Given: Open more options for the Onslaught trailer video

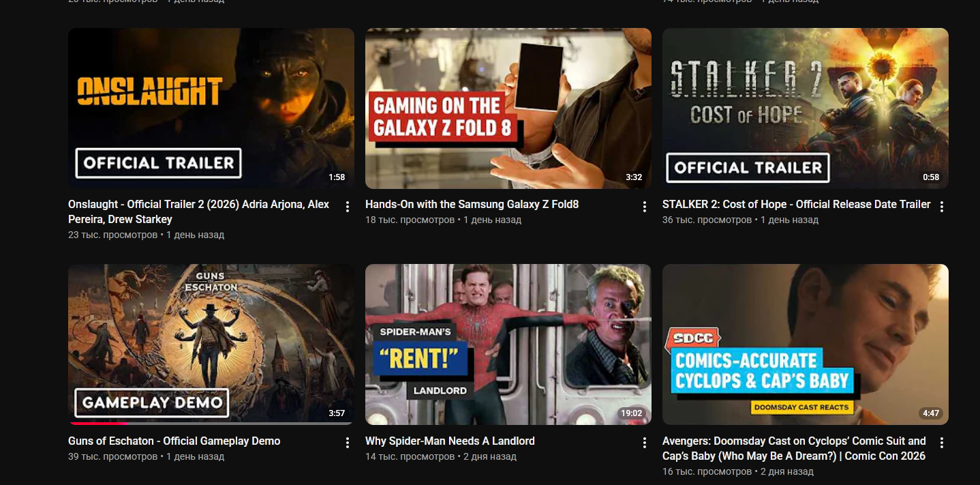Looking at the screenshot, I should (348, 207).
